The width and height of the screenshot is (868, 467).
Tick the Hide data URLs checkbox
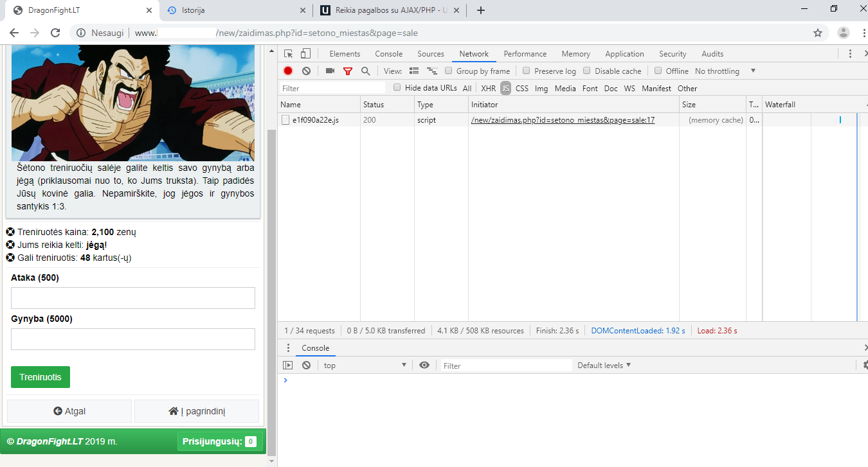click(x=397, y=87)
